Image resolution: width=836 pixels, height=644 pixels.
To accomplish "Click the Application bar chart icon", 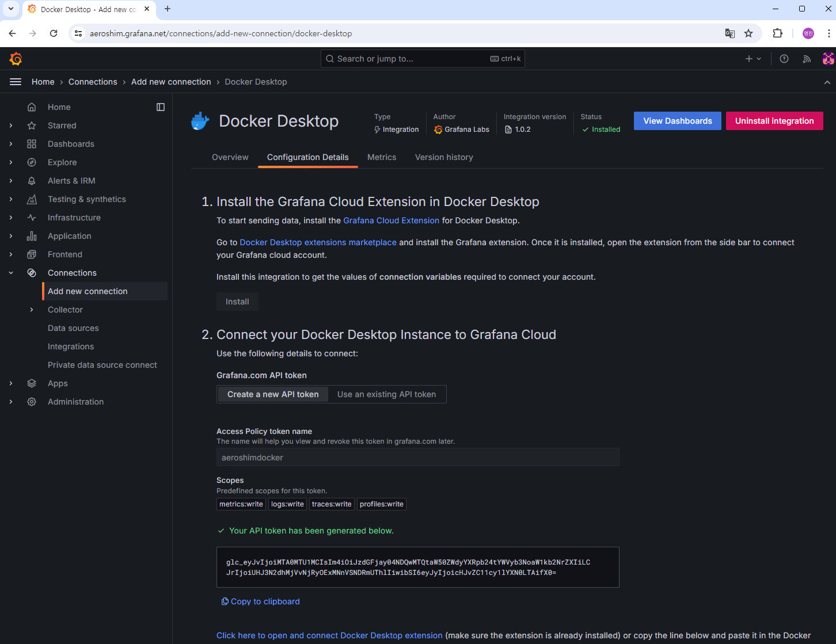I will (x=32, y=236).
